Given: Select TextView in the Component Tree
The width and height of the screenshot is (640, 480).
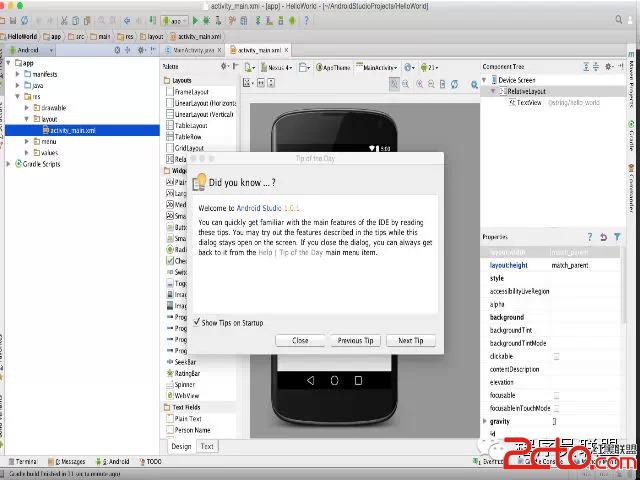Looking at the screenshot, I should point(529,102).
